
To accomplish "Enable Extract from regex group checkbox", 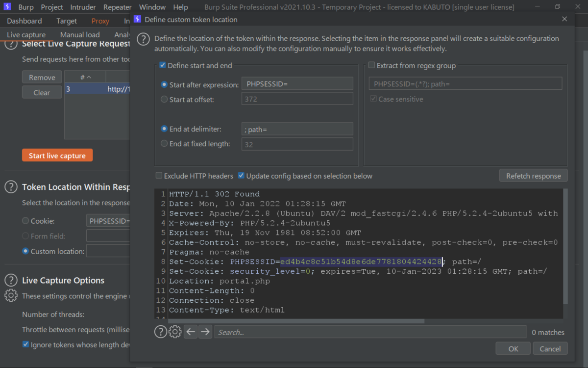I will coord(371,65).
